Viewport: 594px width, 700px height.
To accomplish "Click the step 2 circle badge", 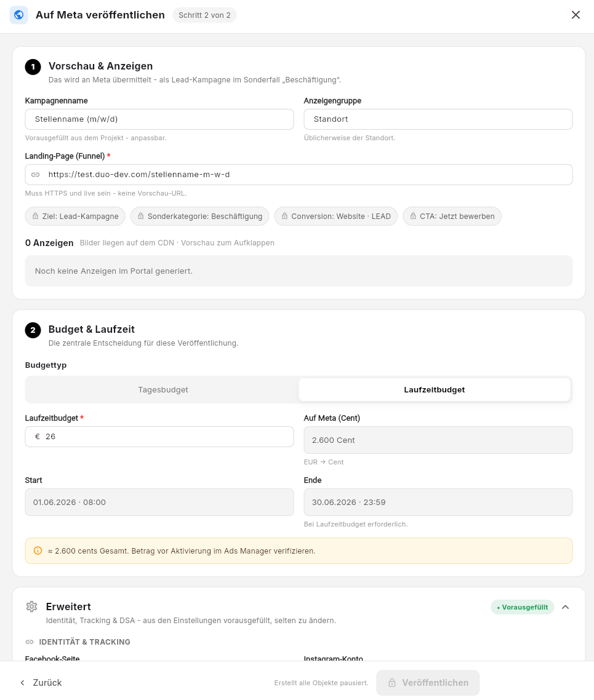I will pyautogui.click(x=33, y=330).
